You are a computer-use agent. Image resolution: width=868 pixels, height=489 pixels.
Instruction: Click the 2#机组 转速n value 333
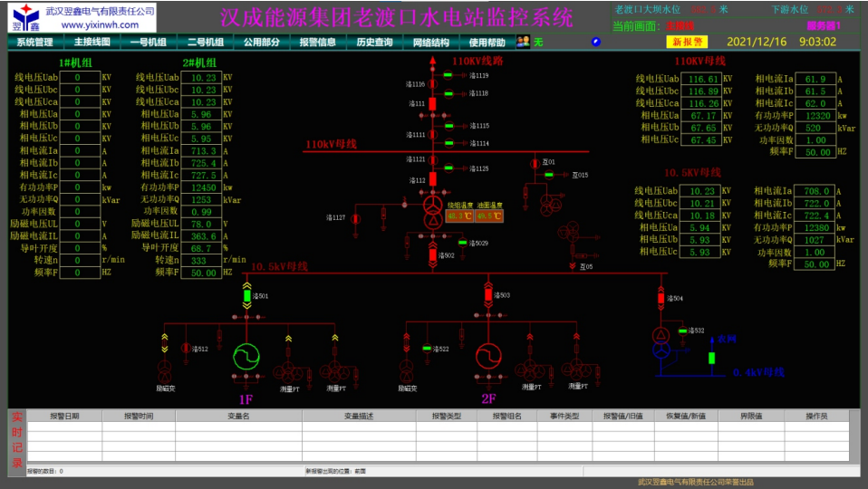[201, 261]
